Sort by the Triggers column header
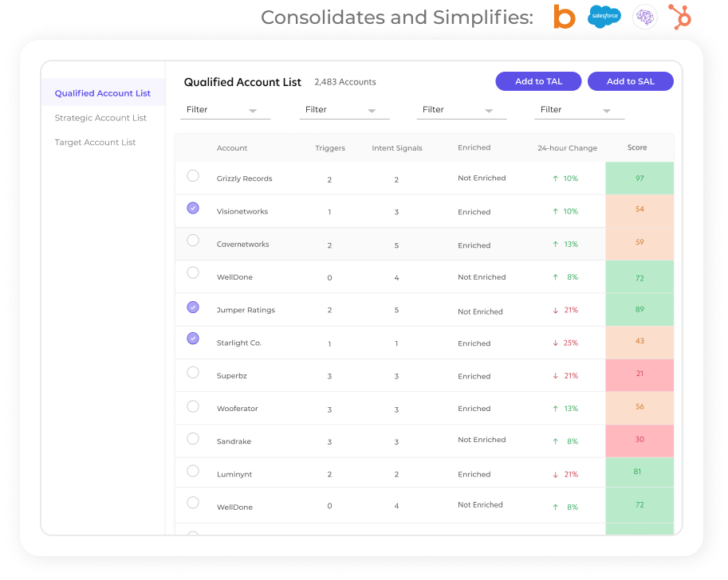 point(330,148)
